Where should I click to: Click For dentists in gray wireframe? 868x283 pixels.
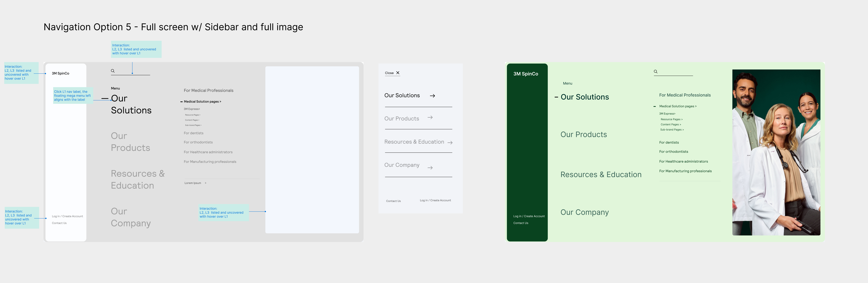click(193, 133)
